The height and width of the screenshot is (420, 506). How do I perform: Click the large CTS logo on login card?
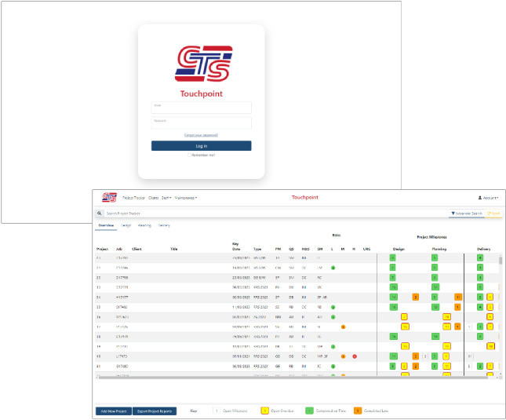pyautogui.click(x=203, y=64)
